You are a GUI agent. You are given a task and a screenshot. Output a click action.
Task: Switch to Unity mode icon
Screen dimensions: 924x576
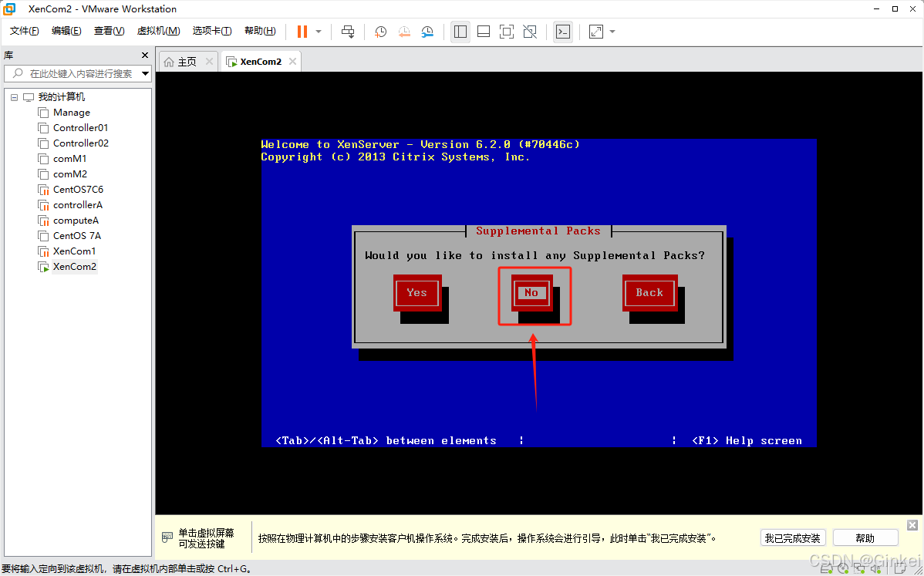(x=530, y=32)
